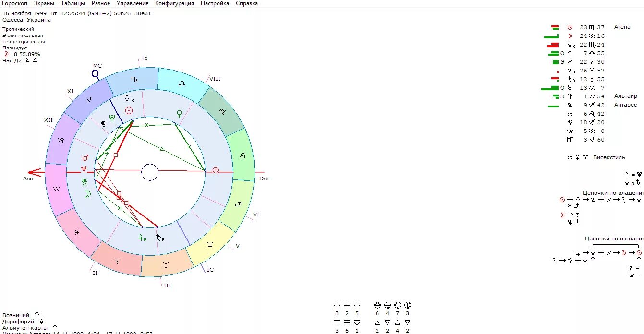Click the right hemisphere circle icon
Image resolution: width=644 pixels, height=334 pixels.
coord(407,305)
